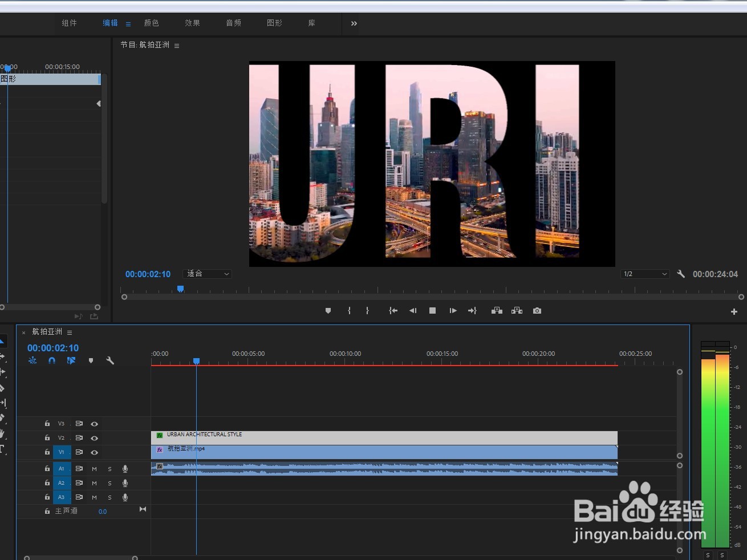Solo audio track A1
The width and height of the screenshot is (747, 560).
[110, 469]
